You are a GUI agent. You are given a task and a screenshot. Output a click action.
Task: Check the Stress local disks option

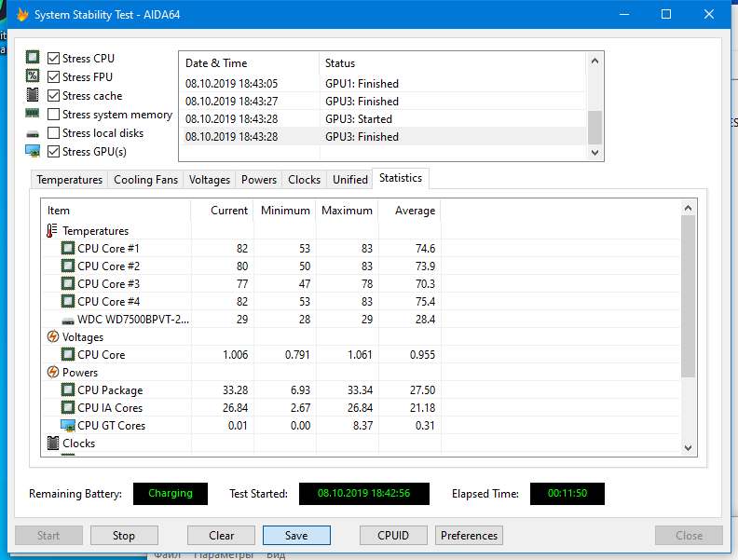click(54, 133)
